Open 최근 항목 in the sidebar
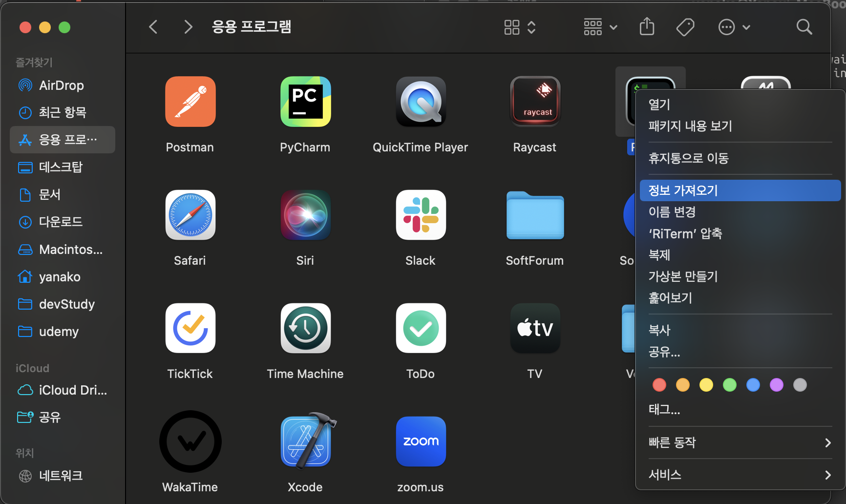The image size is (846, 504). (x=63, y=113)
